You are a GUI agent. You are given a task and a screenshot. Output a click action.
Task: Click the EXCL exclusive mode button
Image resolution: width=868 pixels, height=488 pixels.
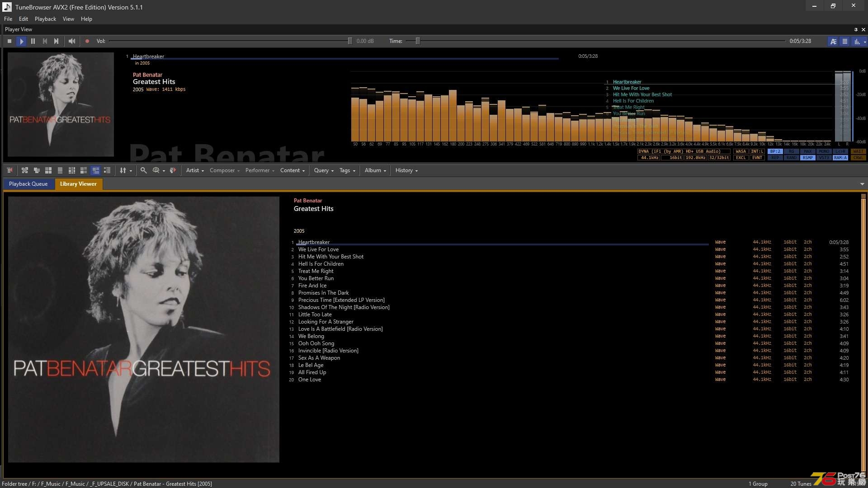click(x=741, y=158)
